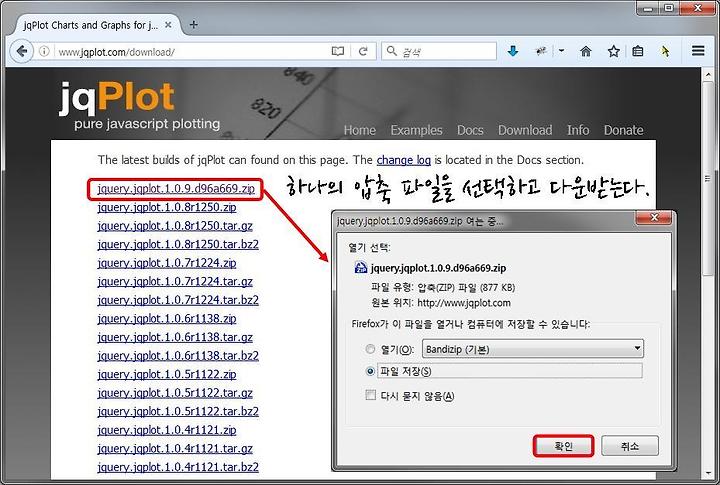Download jquery.jqplot.1.0.6r1138.tar.gz link
This screenshot has width=720, height=485.
(x=175, y=337)
